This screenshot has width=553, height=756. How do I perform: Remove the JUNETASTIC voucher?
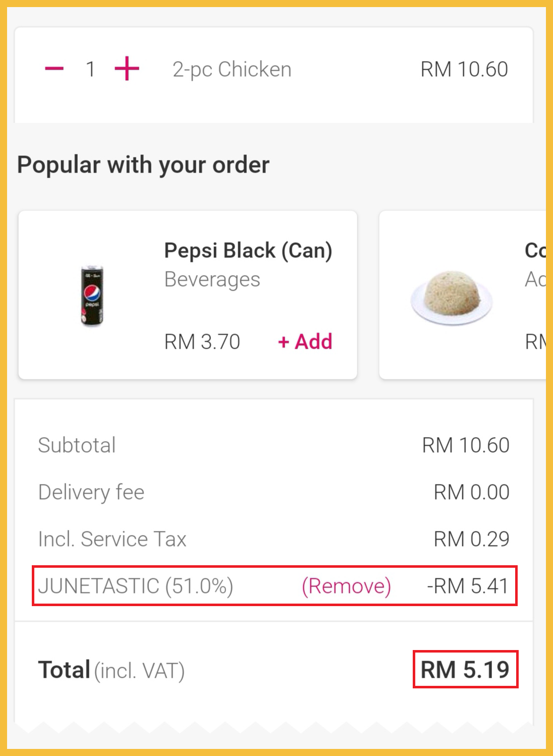pyautogui.click(x=346, y=586)
